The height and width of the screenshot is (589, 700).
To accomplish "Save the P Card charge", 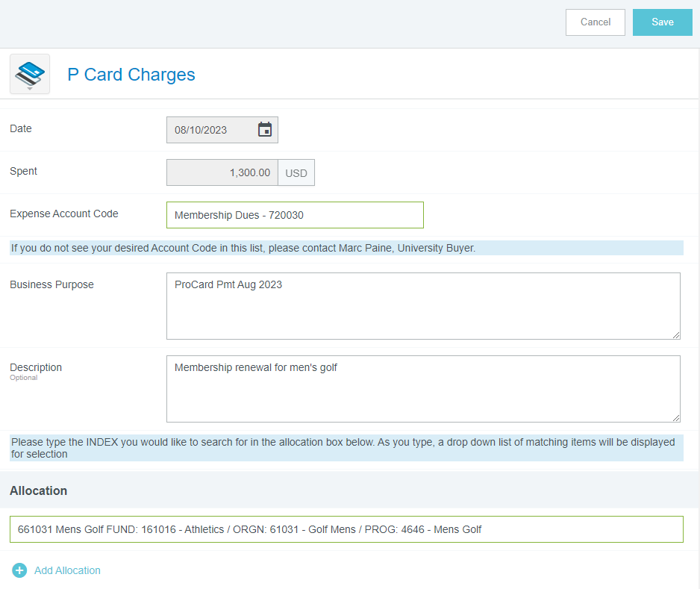I will [x=662, y=22].
